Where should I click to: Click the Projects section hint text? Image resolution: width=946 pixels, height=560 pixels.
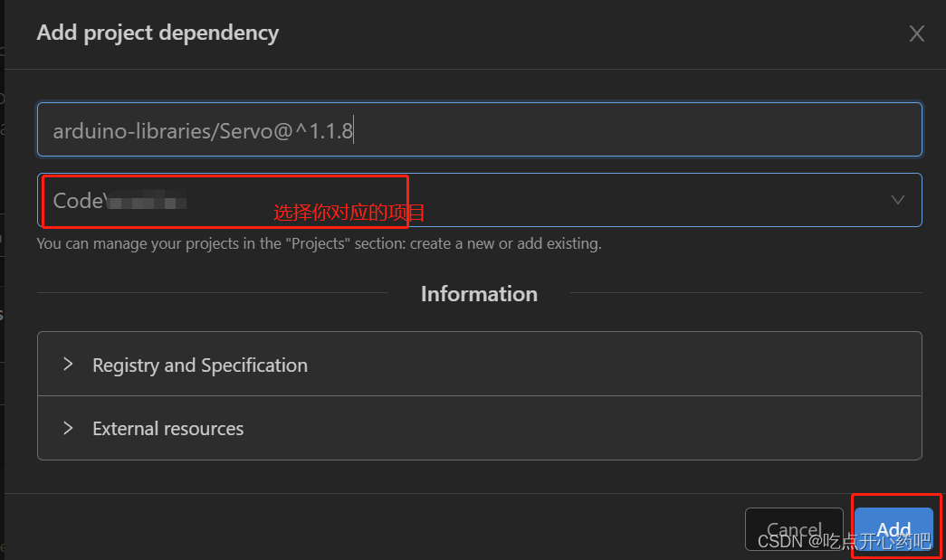pyautogui.click(x=318, y=242)
